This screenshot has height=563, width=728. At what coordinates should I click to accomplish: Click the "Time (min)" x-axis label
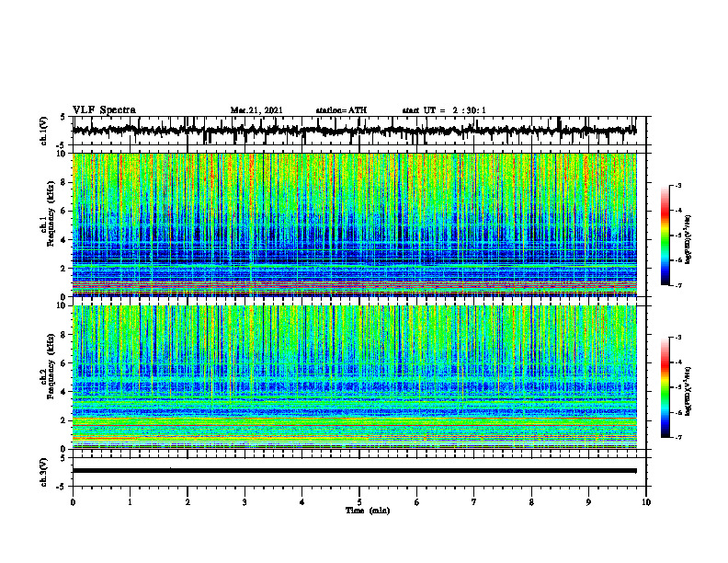point(368,511)
